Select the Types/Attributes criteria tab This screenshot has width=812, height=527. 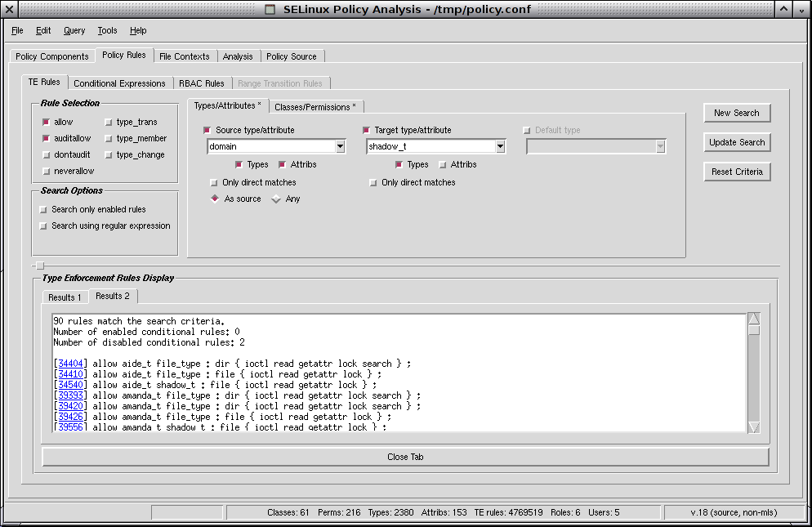tap(227, 105)
